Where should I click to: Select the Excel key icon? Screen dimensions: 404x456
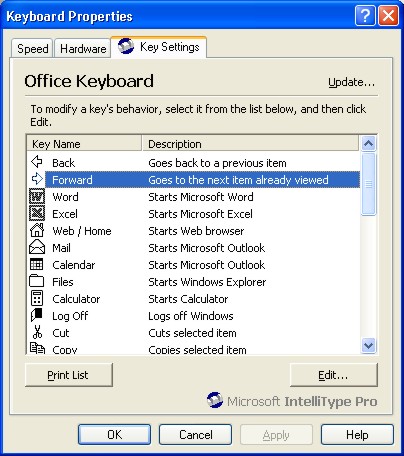coord(37,213)
